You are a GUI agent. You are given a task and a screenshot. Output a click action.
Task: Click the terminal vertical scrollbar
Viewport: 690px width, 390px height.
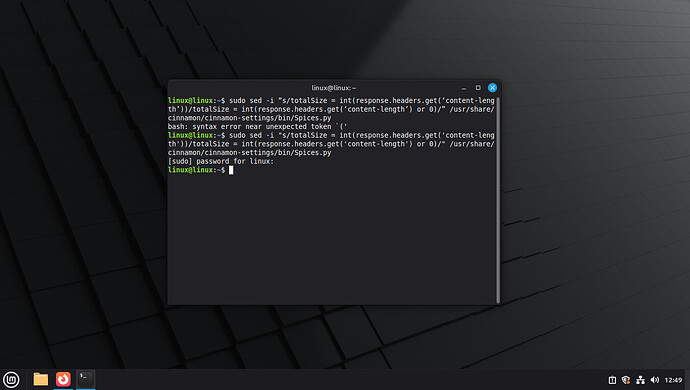[498, 200]
